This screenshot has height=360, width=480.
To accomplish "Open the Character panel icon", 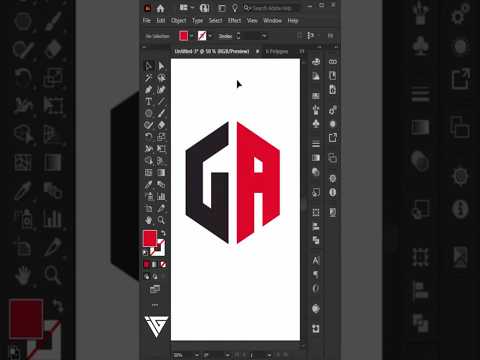I will point(316,260).
